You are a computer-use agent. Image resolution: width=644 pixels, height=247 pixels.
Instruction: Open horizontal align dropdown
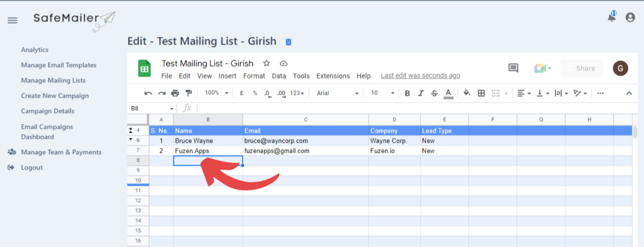click(x=523, y=93)
